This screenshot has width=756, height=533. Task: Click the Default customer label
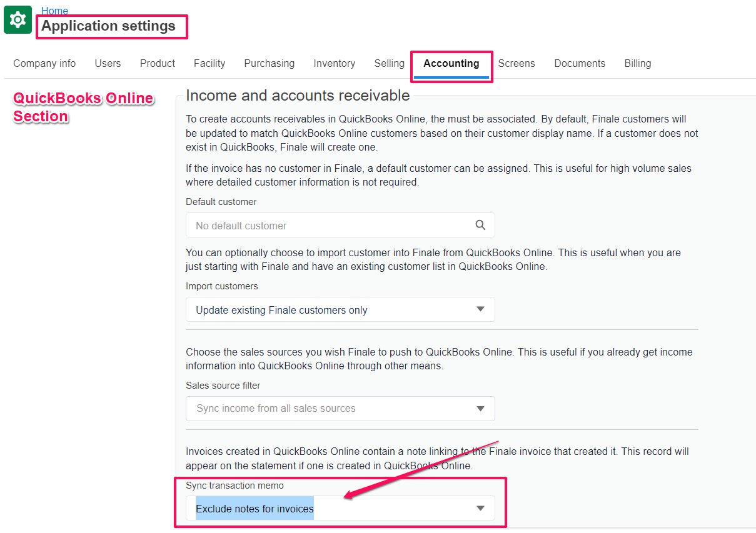[x=221, y=202]
